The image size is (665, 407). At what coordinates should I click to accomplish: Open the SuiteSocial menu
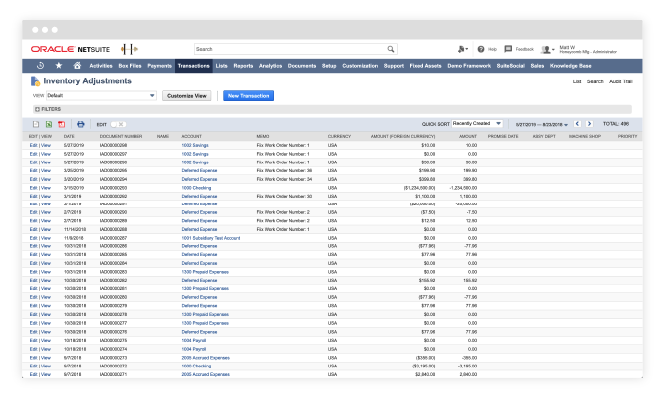click(511, 66)
